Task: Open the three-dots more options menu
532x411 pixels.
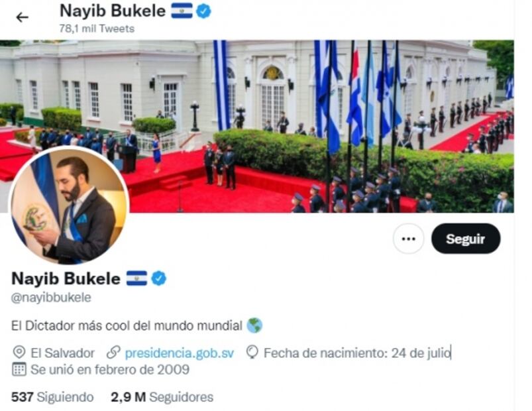Action: click(409, 239)
